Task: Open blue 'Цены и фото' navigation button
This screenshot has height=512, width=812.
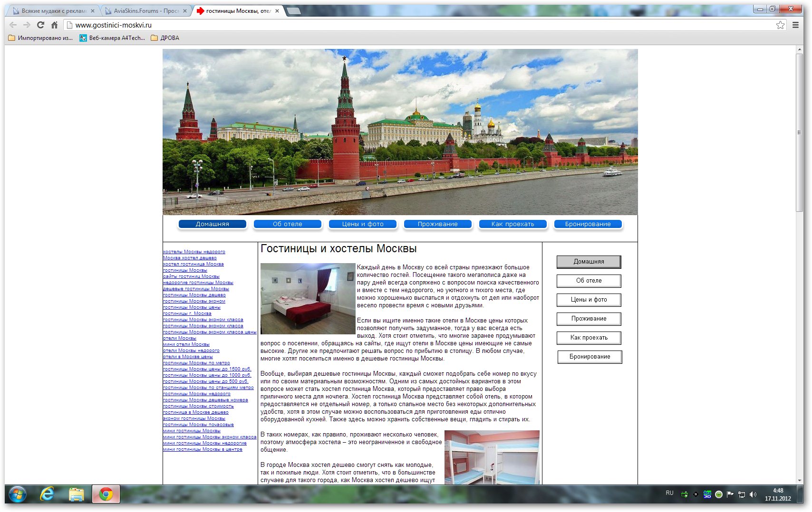Action: (363, 224)
